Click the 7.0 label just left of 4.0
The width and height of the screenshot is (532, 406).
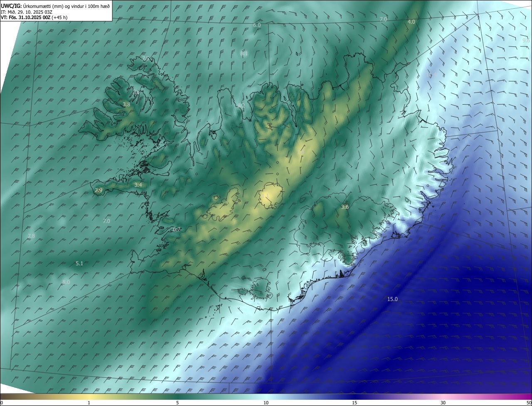click(383, 20)
